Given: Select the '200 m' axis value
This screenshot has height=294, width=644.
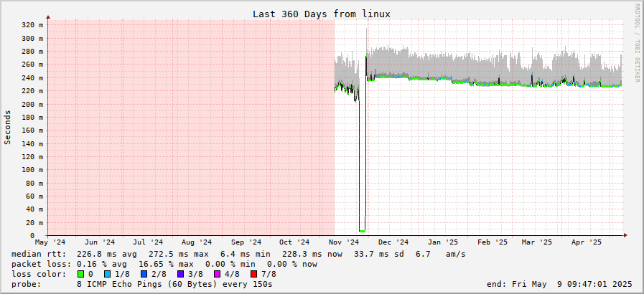Looking at the screenshot, I should (32, 104).
